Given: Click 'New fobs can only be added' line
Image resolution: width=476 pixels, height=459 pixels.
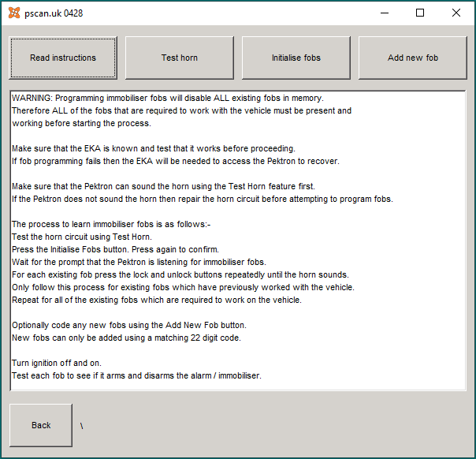Looking at the screenshot, I should [x=126, y=338].
